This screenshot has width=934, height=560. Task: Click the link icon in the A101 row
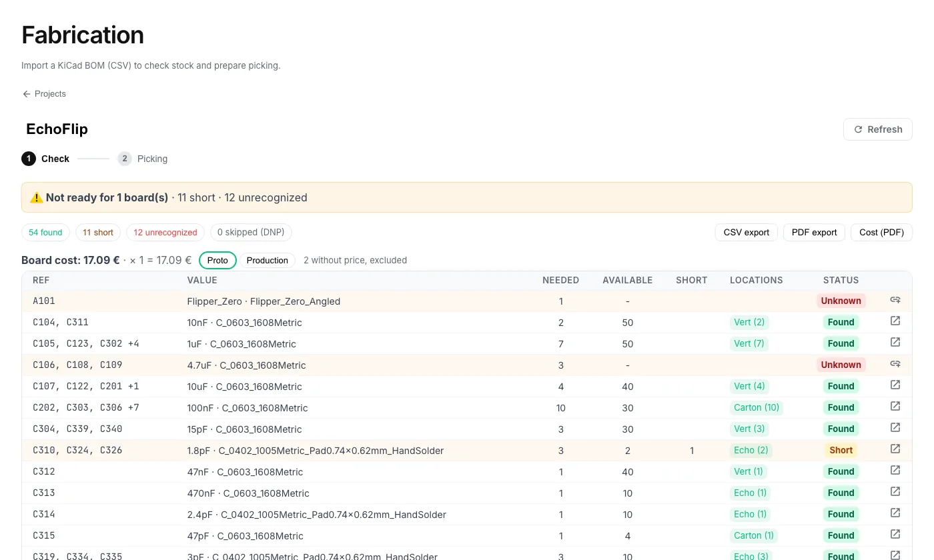coord(895,300)
